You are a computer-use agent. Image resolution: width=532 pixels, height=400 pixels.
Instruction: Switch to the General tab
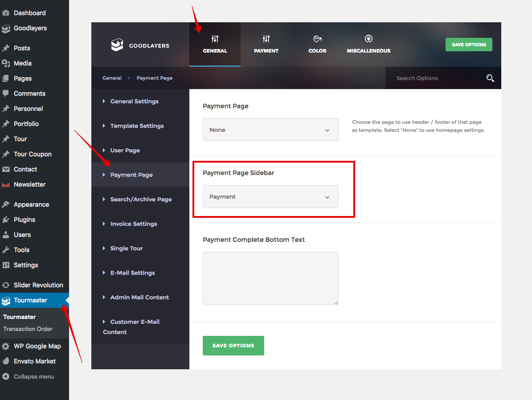(215, 45)
